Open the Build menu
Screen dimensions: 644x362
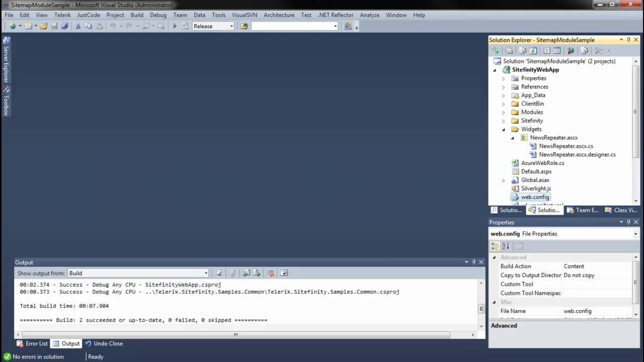(x=137, y=15)
